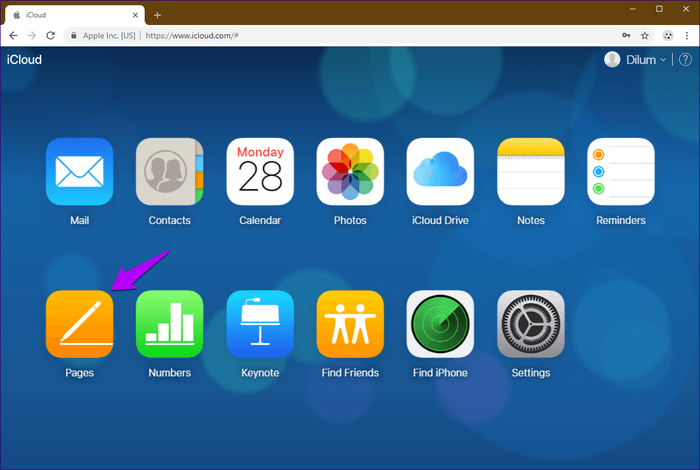Reload the iCloud page
The height and width of the screenshot is (470, 700).
tap(50, 35)
